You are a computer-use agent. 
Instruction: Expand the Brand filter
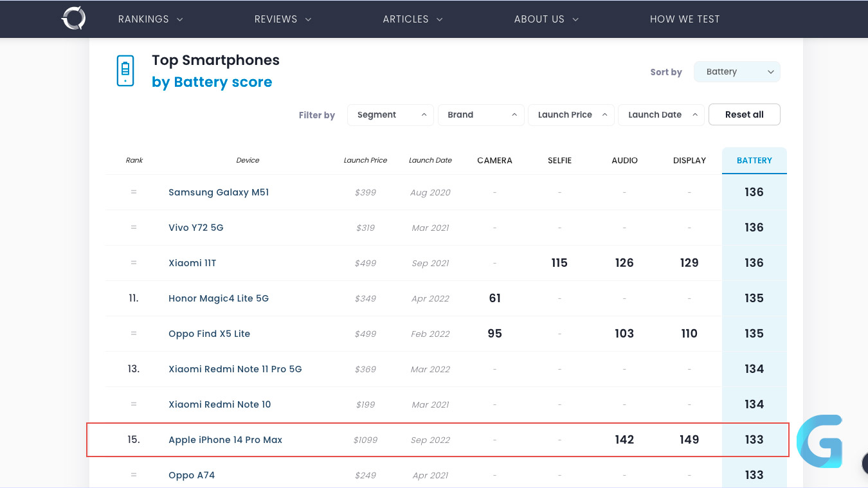[x=481, y=114]
